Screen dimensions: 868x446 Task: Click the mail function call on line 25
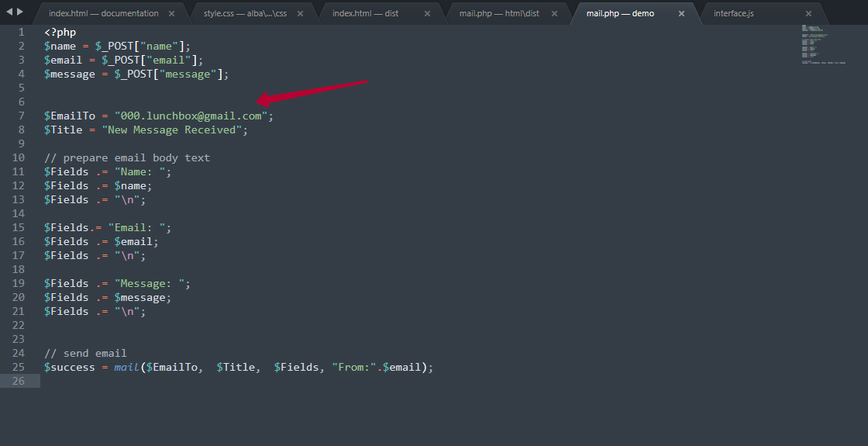click(126, 368)
